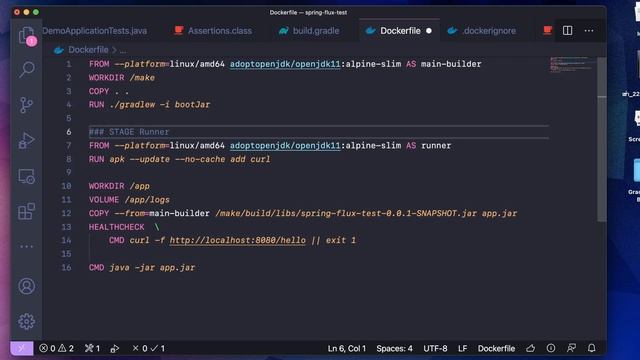The image size is (640, 360).
Task: Go to line via Ln 6, Col 1
Action: pos(347,348)
